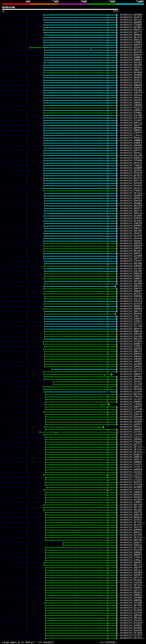
Task: Select the UniRef100_Q03033 label
Action: tap(131, 304)
